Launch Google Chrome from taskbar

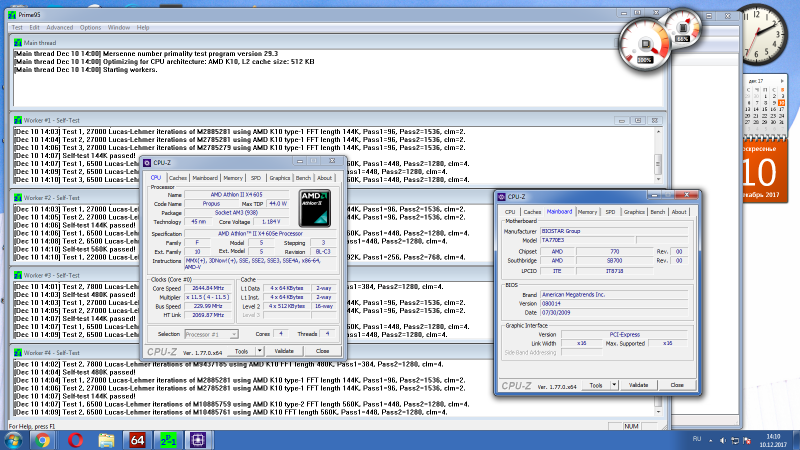coord(42,440)
